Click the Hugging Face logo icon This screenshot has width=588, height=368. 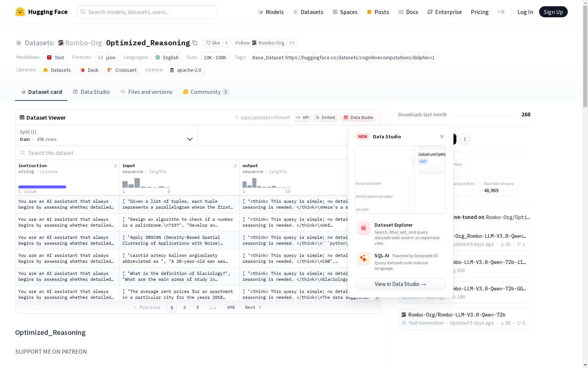click(20, 12)
